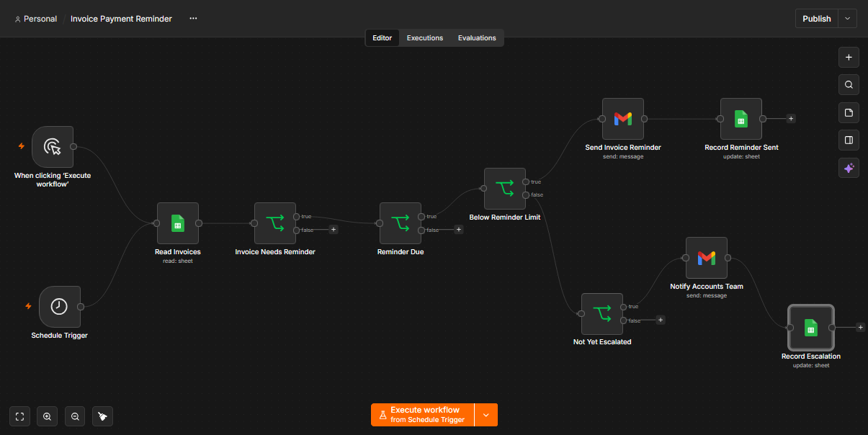Open the workflow three-dots menu
Image resolution: width=868 pixels, height=435 pixels.
click(x=193, y=19)
